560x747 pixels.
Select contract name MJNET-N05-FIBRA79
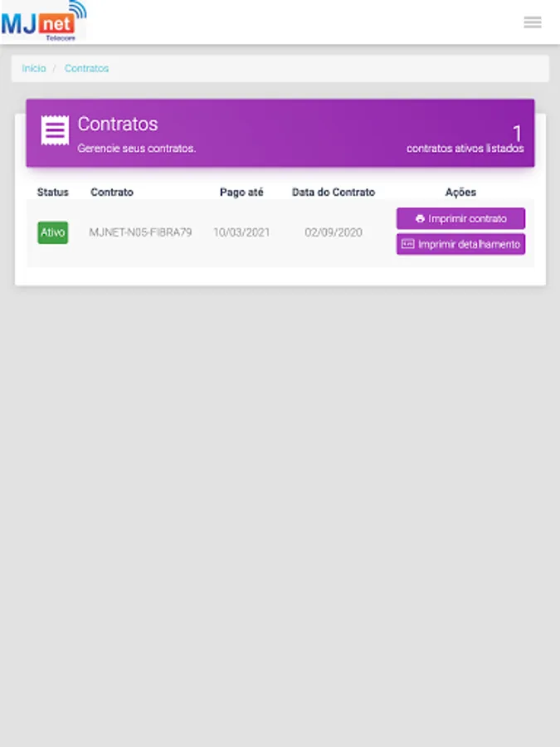140,232
